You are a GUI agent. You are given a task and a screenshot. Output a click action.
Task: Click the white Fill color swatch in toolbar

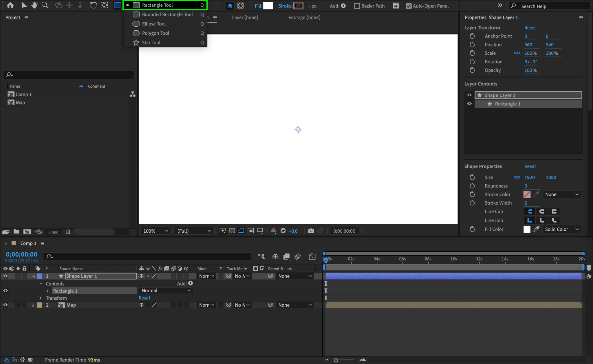click(x=268, y=5)
